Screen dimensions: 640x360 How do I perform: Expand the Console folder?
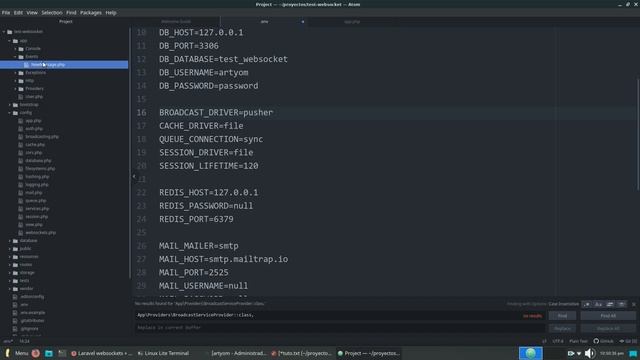(x=16, y=49)
